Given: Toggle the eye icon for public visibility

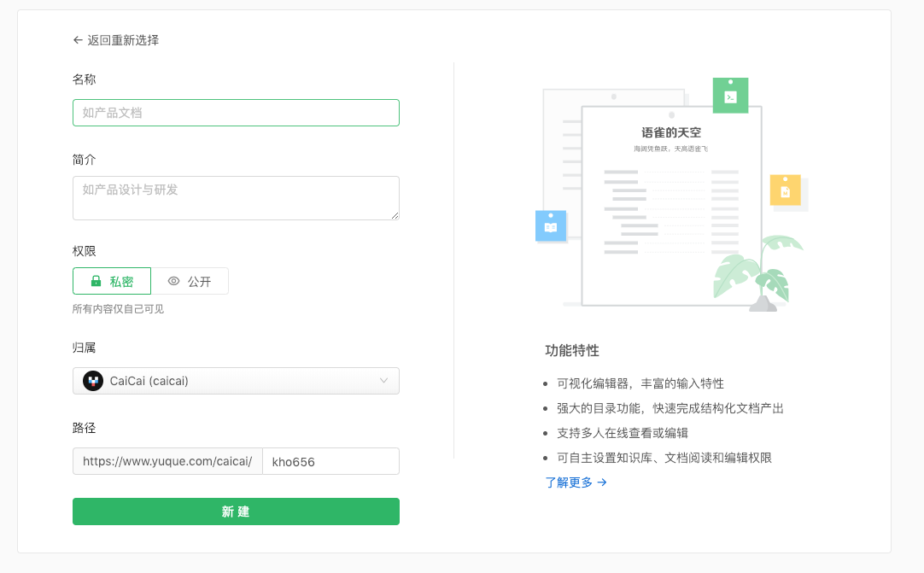Looking at the screenshot, I should coord(174,281).
